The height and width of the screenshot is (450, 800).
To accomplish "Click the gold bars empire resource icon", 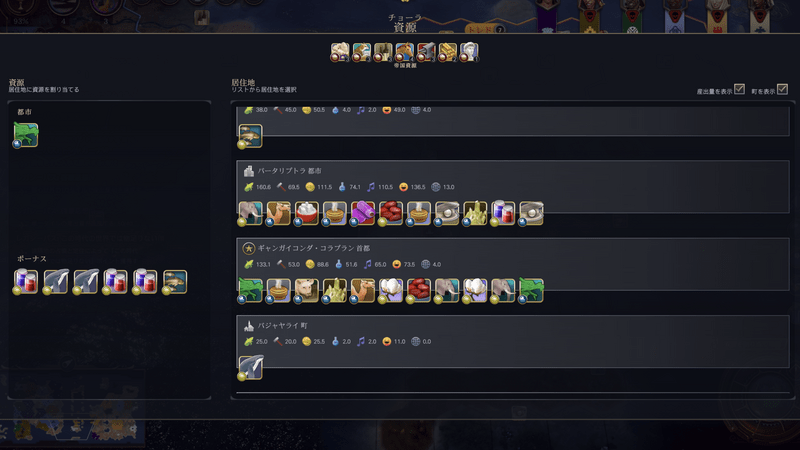I will (447, 52).
